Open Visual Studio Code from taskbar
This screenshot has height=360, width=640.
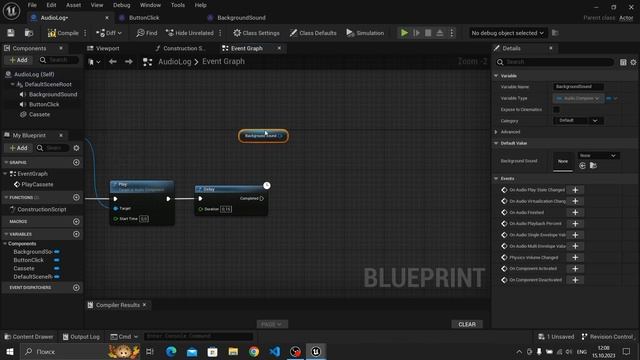point(275,351)
